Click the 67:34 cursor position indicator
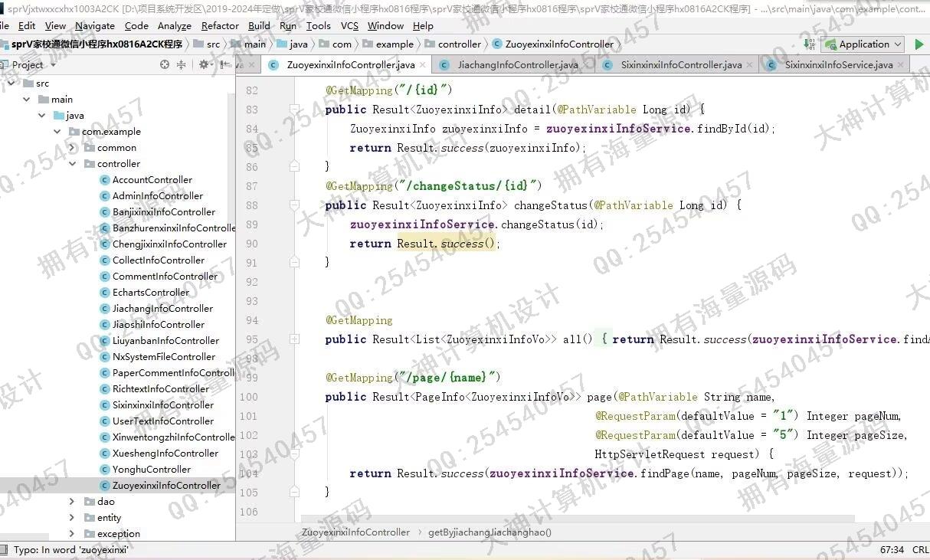930x560 pixels. 892,550
